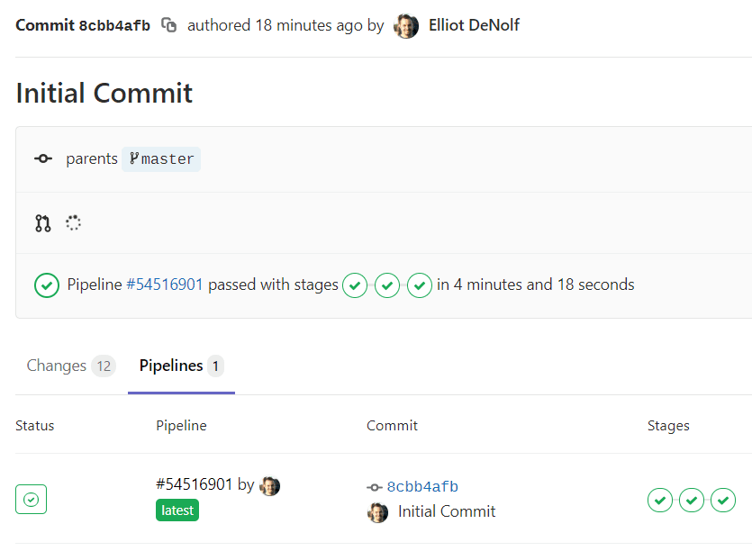Open the Initial Commit link in table row
Image resolution: width=752 pixels, height=560 pixels.
point(447,511)
